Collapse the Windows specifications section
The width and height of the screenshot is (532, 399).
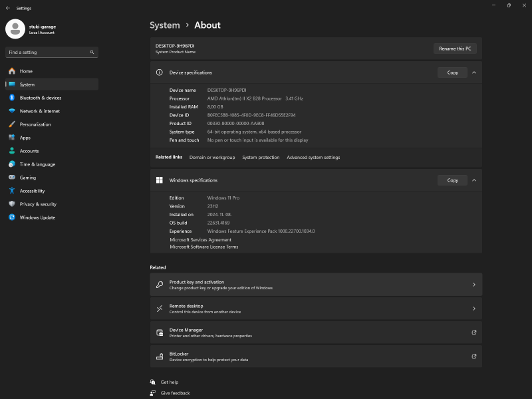click(x=474, y=180)
